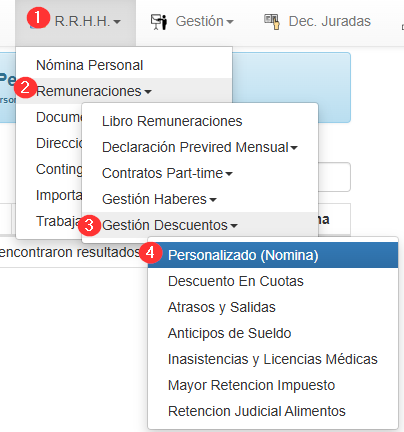Viewport: 404px width, 432px height.
Task: Select Anticipos de Sueldo
Action: pos(273,333)
